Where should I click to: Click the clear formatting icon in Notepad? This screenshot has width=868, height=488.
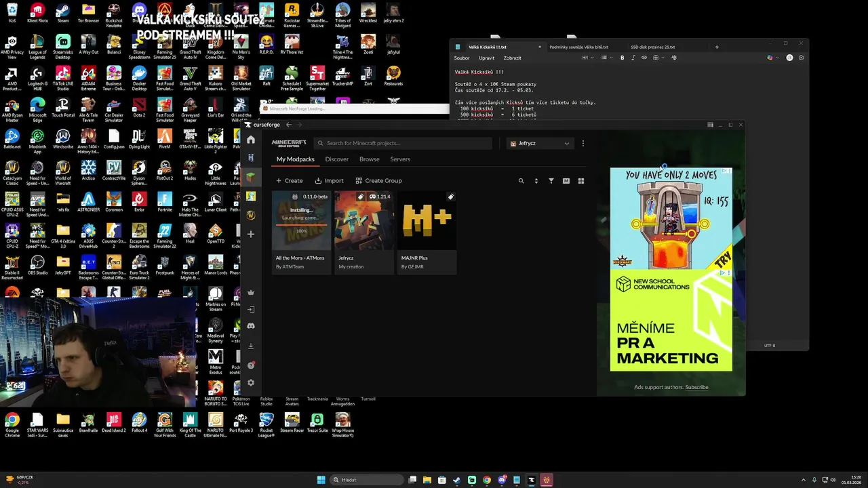(673, 58)
